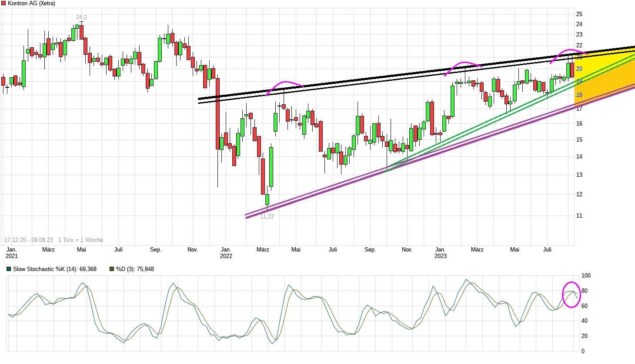Screen dimensions: 635x364
Task: Click the 24,2 peak price marker
Action: 81,17
